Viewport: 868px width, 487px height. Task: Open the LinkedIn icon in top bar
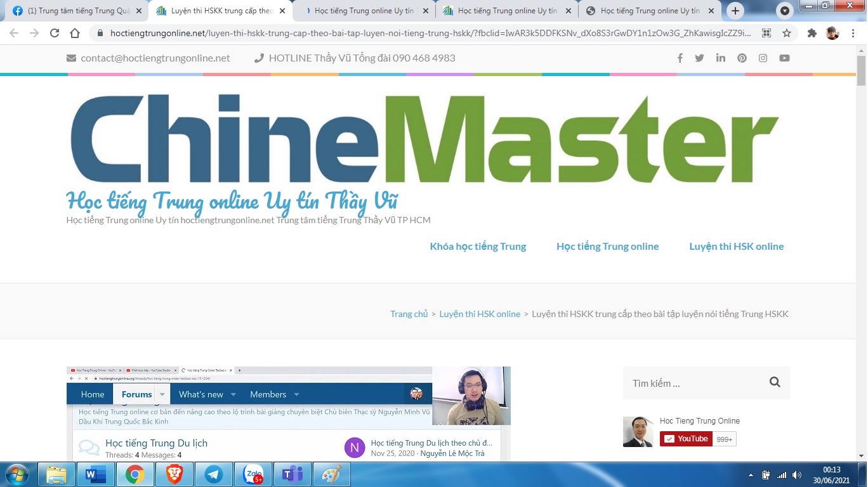(721, 58)
